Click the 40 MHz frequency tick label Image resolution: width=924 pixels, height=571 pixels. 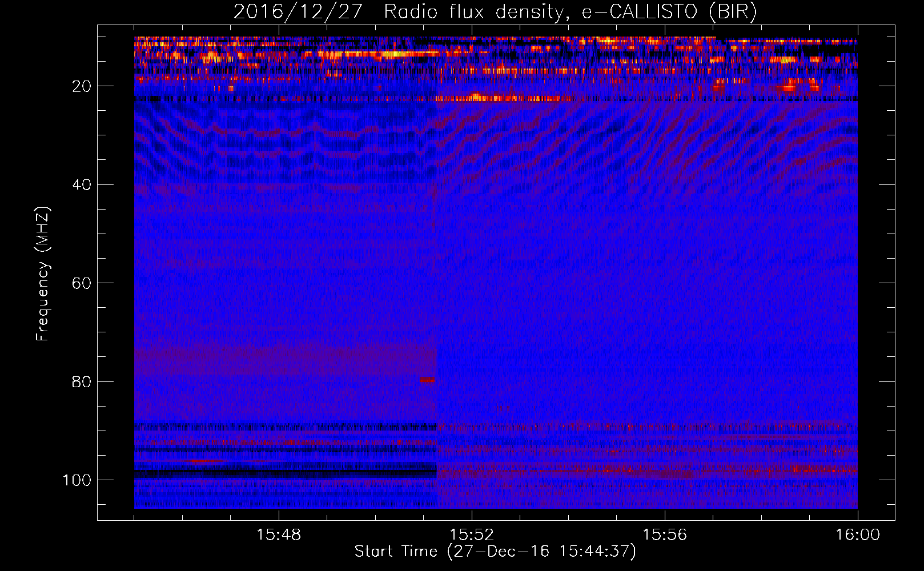[82, 185]
